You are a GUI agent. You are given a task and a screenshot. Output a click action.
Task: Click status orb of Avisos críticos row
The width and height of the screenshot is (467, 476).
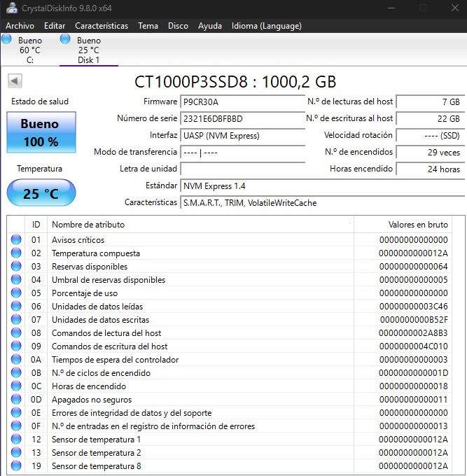click(16, 239)
